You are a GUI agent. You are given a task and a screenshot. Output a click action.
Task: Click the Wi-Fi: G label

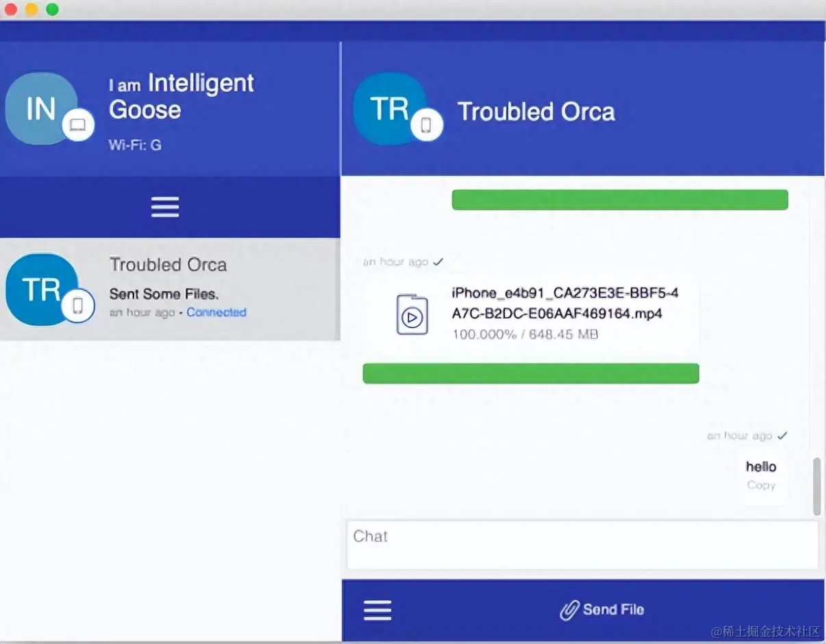tap(135, 145)
